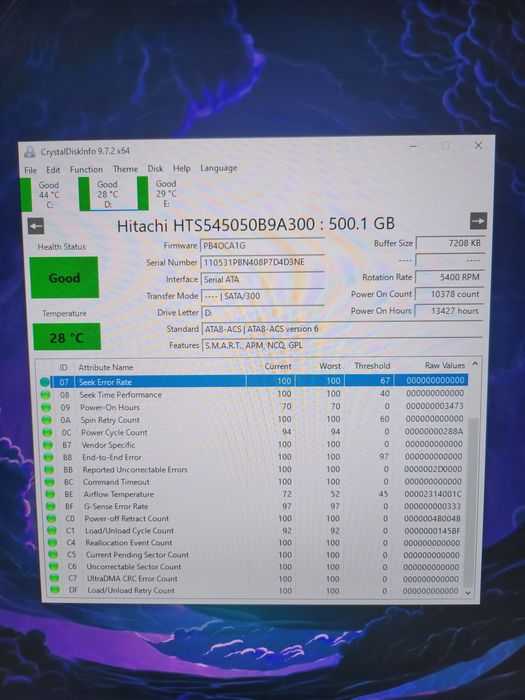Click the Current column header
525x700 pixels.
[x=278, y=367]
